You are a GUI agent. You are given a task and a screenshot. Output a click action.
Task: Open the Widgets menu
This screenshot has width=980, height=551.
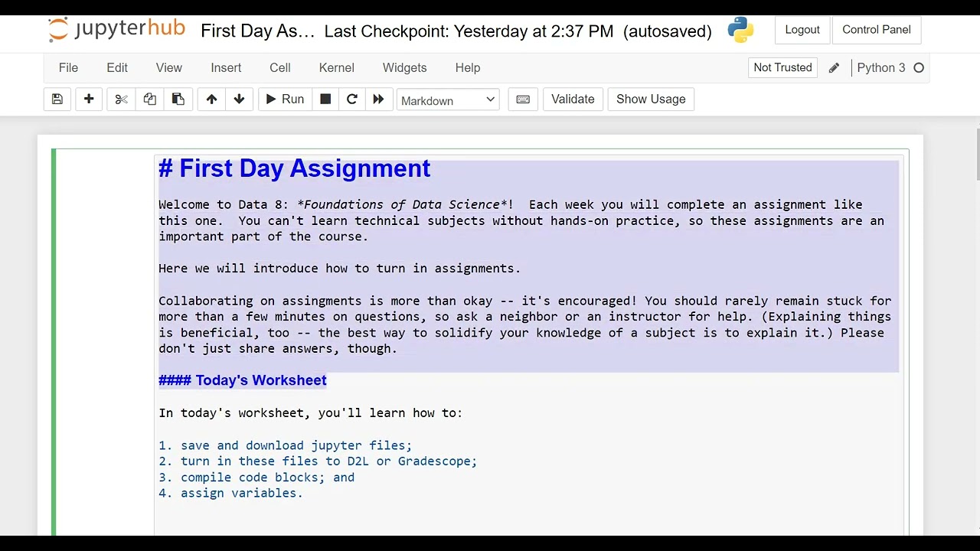click(404, 68)
